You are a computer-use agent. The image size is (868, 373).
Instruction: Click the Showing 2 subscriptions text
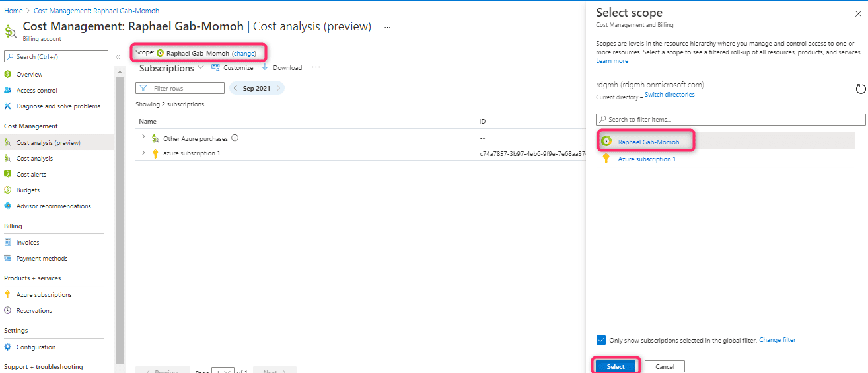click(x=170, y=104)
